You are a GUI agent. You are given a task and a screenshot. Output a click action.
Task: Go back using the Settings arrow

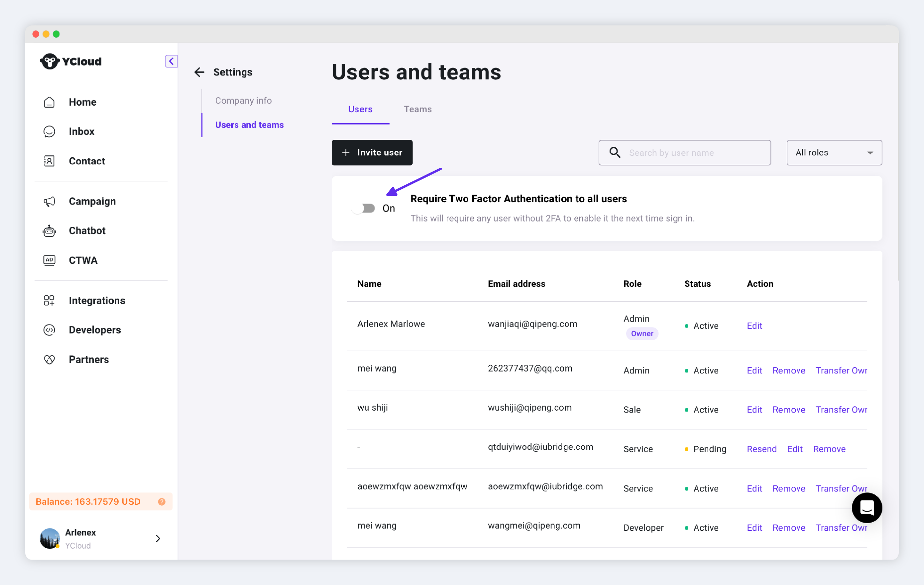point(200,72)
